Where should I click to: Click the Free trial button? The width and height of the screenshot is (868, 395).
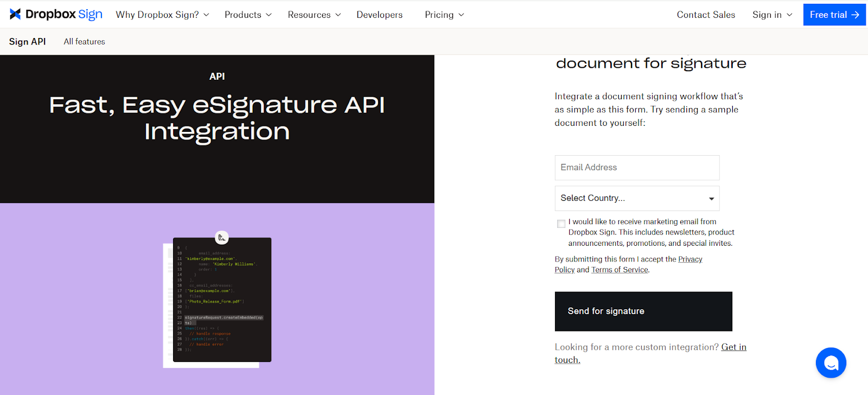click(x=834, y=15)
